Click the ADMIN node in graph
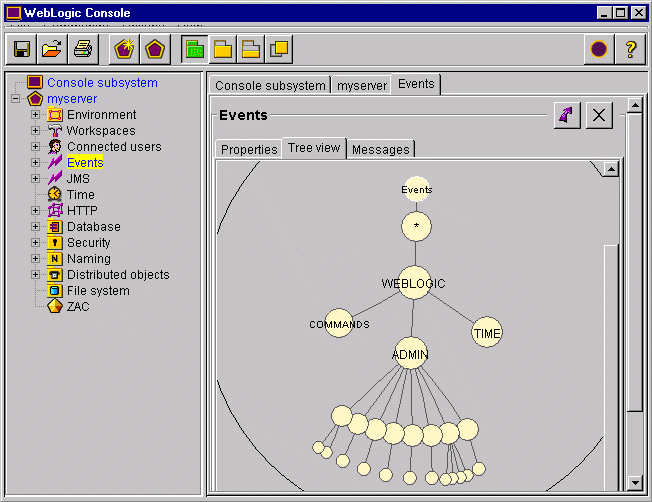Viewport: 652px width, 502px height. [410, 354]
